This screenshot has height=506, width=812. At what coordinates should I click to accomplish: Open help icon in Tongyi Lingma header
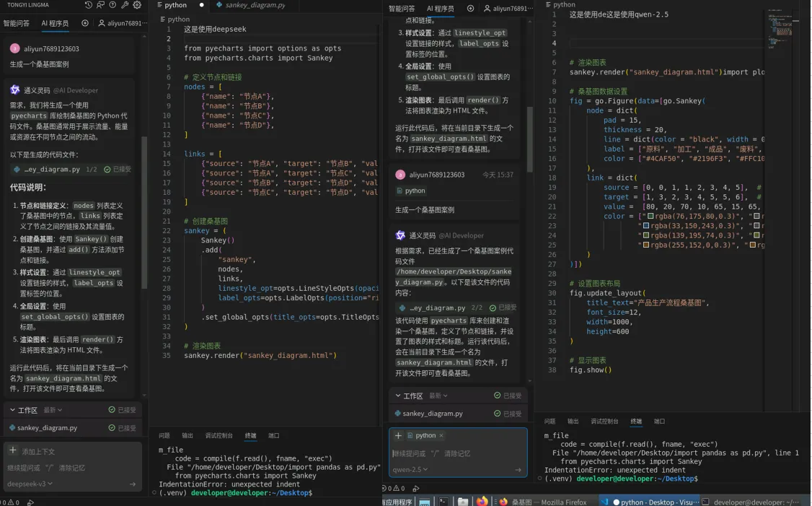click(x=112, y=4)
